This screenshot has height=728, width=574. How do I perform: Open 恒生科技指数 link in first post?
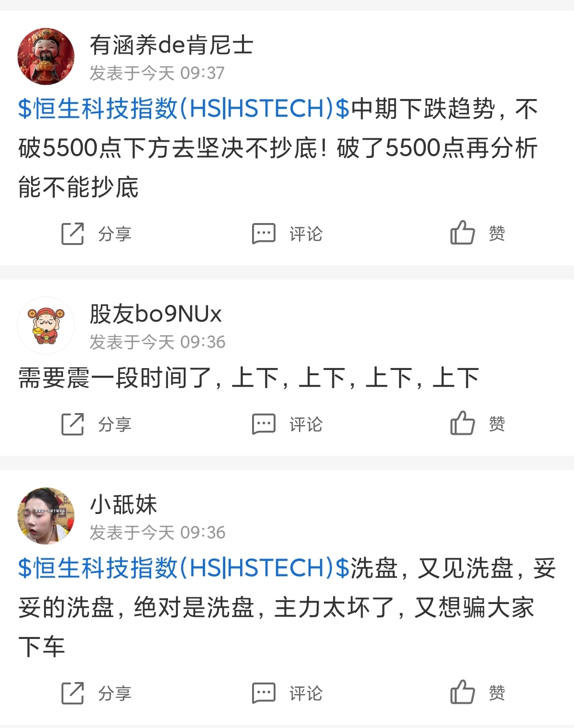click(184, 109)
